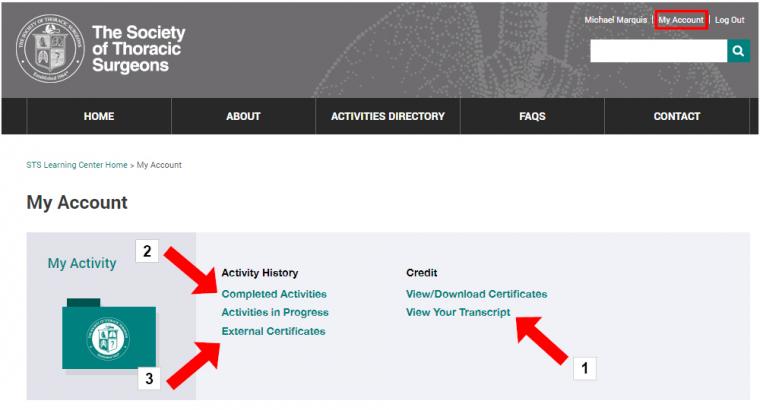Go to ACTIVITIES DIRECTORY in nav bar
The width and height of the screenshot is (760, 410).
click(x=388, y=116)
